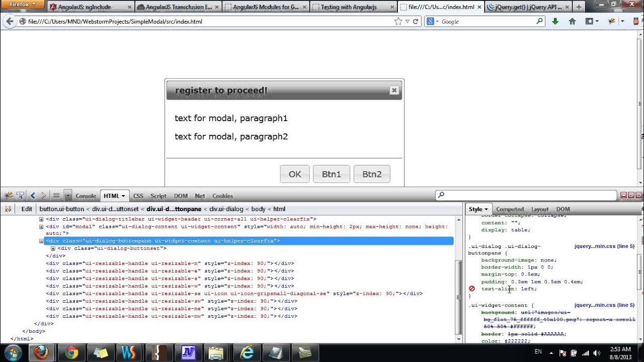Select body in the element breadcrumb
Viewport: 644px width, 362px height.
pos(258,209)
